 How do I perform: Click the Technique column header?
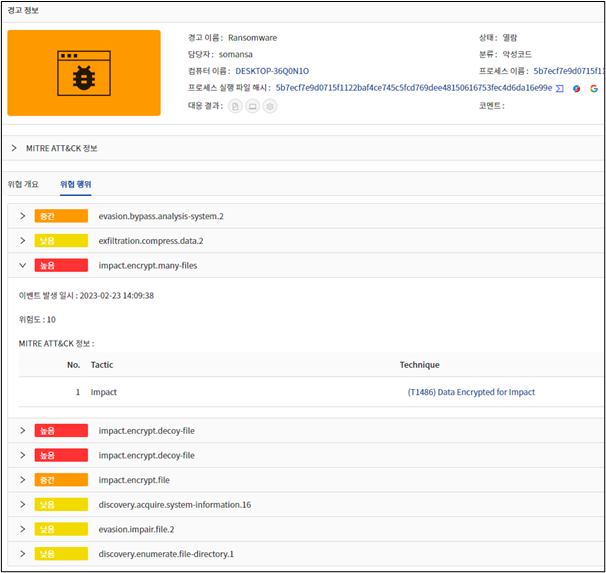[419, 365]
